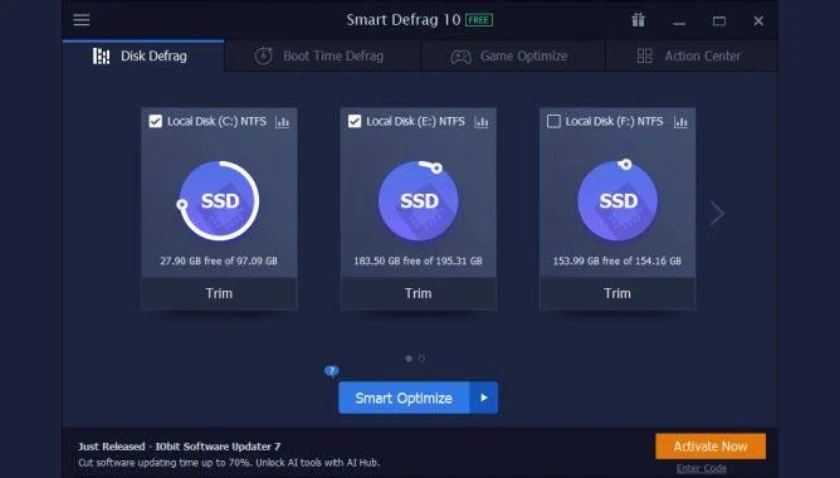Click the SSD circle for disk C:
Screen dimensions: 840x478
pyautogui.click(x=219, y=201)
